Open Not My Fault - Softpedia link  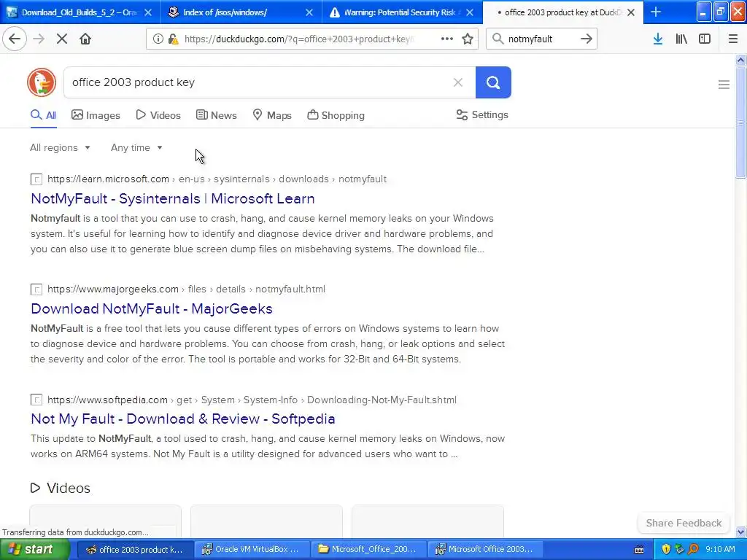183,419
